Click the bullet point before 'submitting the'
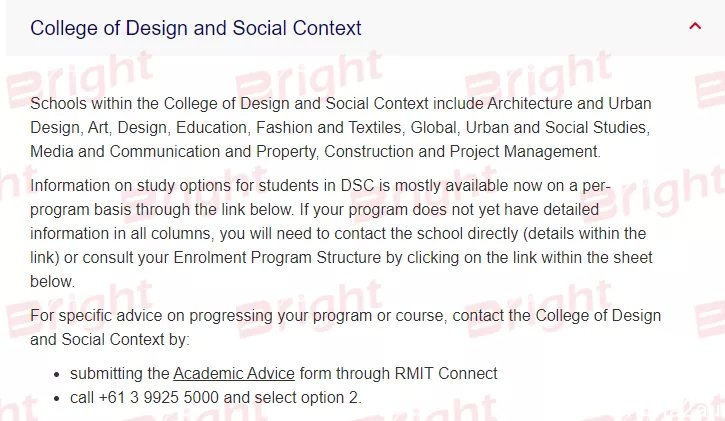725x421 pixels. click(57, 374)
